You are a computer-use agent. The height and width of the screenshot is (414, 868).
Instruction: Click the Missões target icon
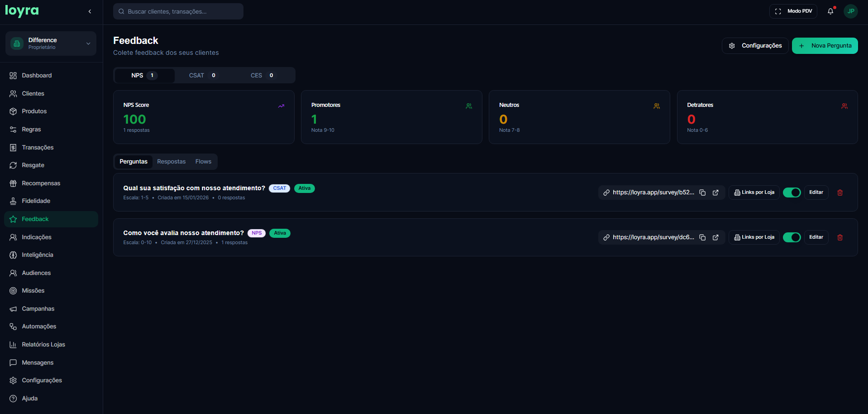pyautogui.click(x=13, y=291)
